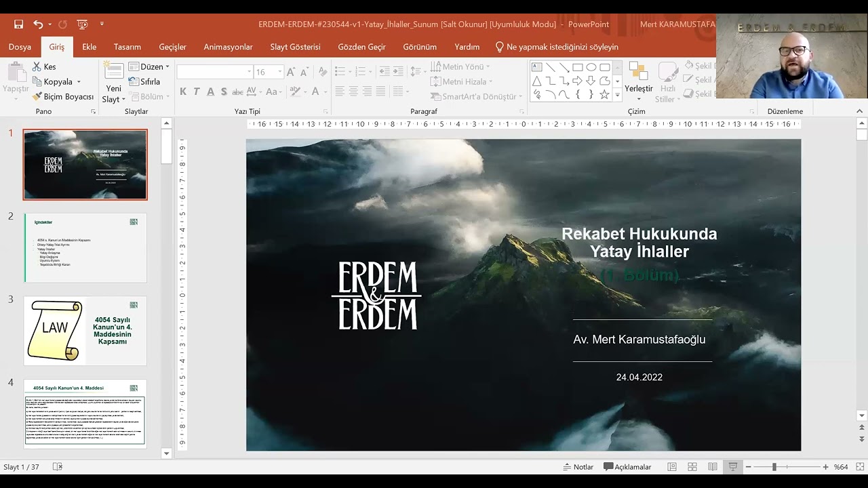The image size is (868, 488).
Task: Undo the last action
Action: click(38, 24)
